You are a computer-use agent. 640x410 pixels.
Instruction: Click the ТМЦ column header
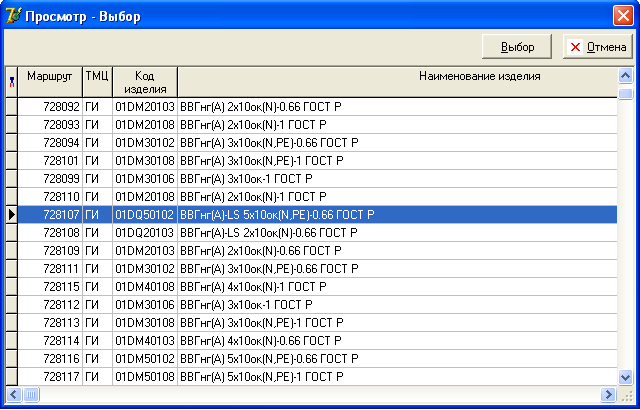[97, 82]
